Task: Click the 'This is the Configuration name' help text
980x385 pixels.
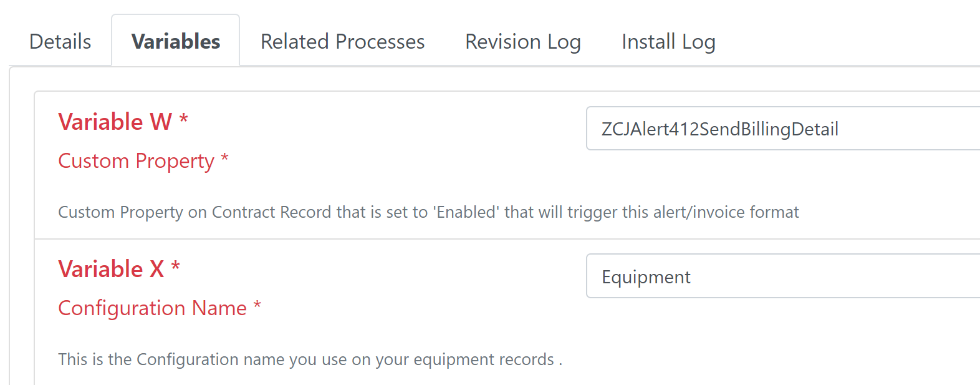Action: pyautogui.click(x=310, y=359)
